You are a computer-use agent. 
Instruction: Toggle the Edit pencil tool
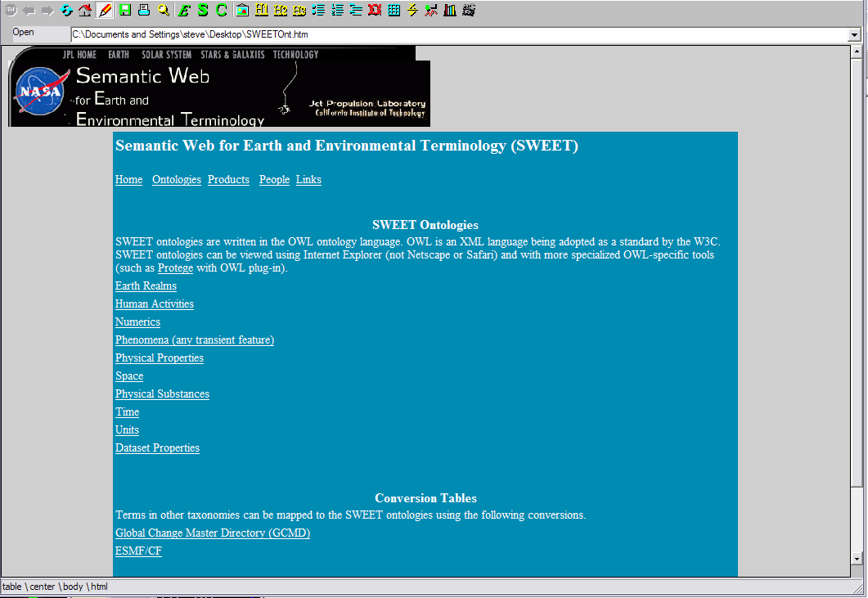coord(105,10)
